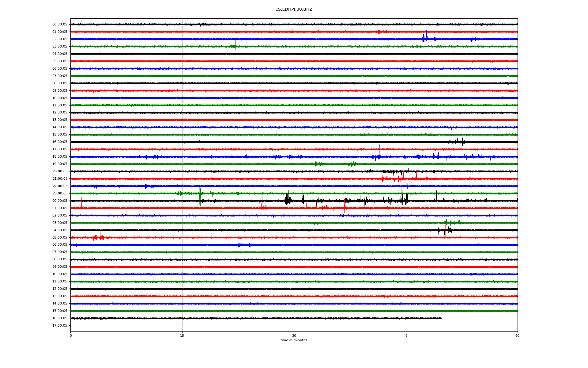
Task: Click the 0 tick label on the x-axis
Action: click(x=71, y=336)
